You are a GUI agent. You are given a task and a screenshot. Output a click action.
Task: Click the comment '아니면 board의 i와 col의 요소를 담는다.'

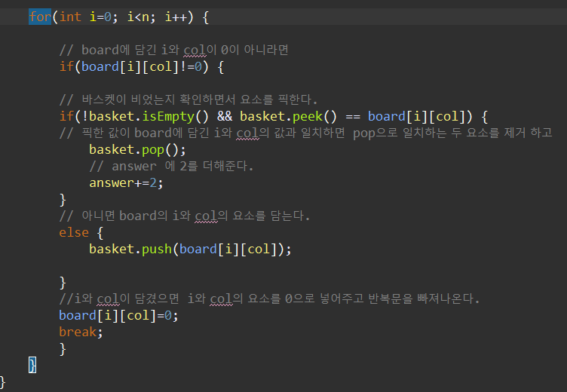185,216
